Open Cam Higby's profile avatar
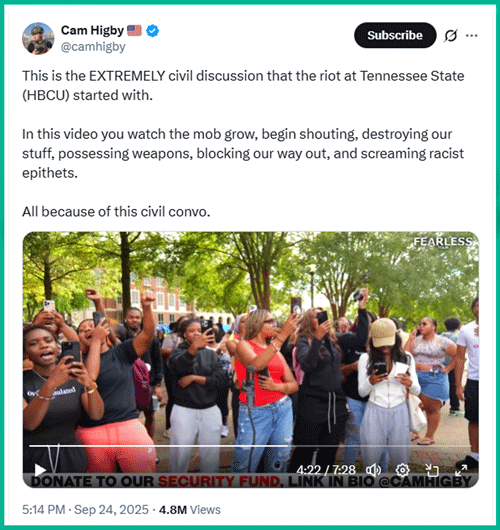The image size is (500, 530). [x=38, y=39]
